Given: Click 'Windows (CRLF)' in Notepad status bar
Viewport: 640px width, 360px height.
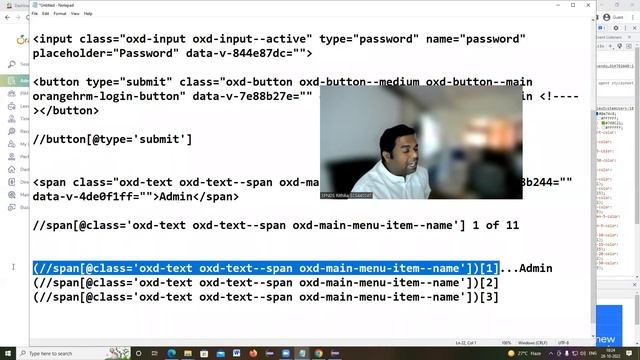Looking at the screenshot, I should (x=532, y=343).
